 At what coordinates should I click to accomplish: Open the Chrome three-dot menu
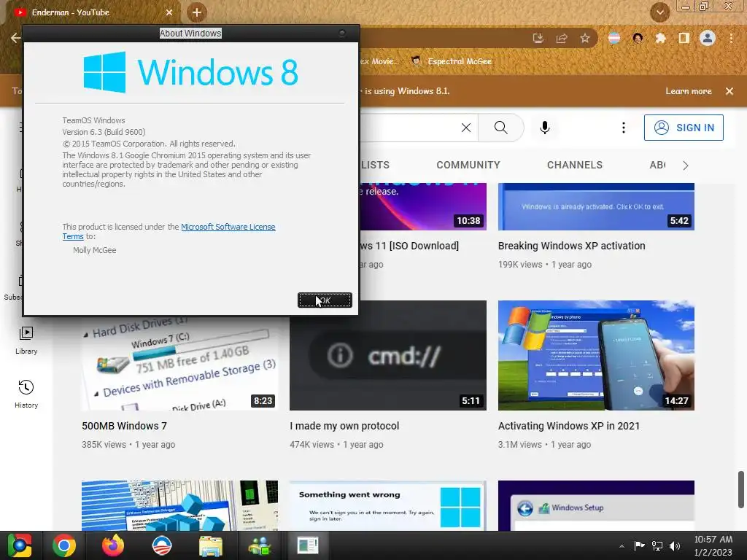pyautogui.click(x=731, y=38)
